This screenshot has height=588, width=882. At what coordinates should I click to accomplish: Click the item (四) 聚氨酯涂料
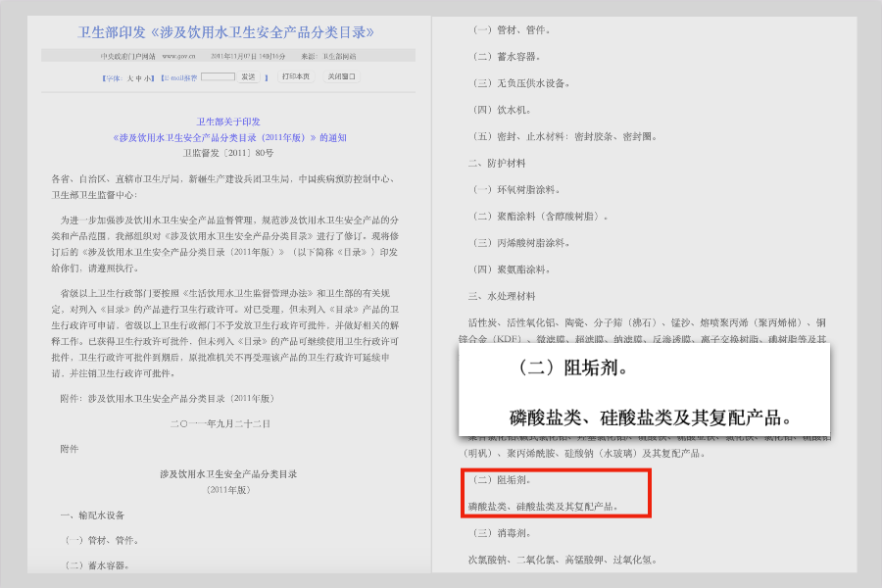point(512,269)
